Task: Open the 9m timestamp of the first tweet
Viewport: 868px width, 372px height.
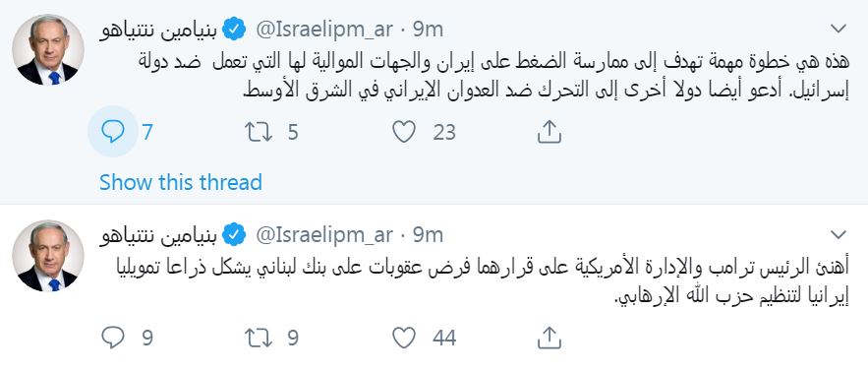Action: click(428, 30)
